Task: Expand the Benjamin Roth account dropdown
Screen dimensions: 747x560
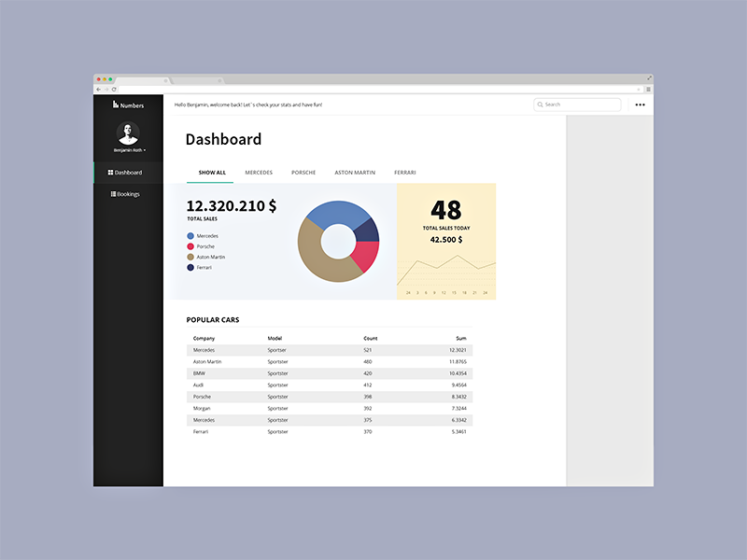Action: click(x=145, y=149)
